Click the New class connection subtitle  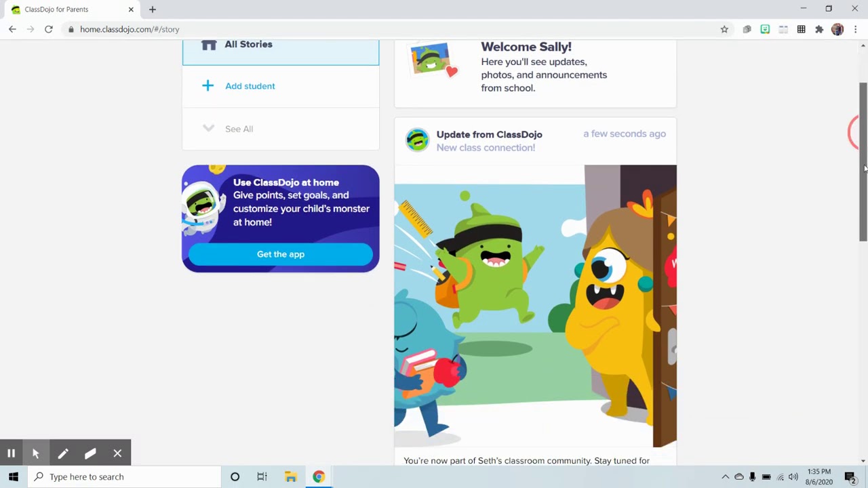click(486, 148)
